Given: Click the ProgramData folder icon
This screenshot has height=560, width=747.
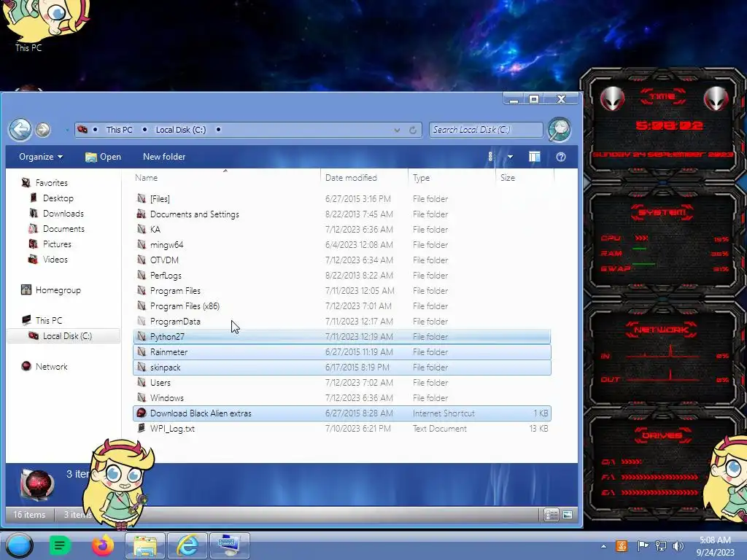Looking at the screenshot, I should 142,321.
